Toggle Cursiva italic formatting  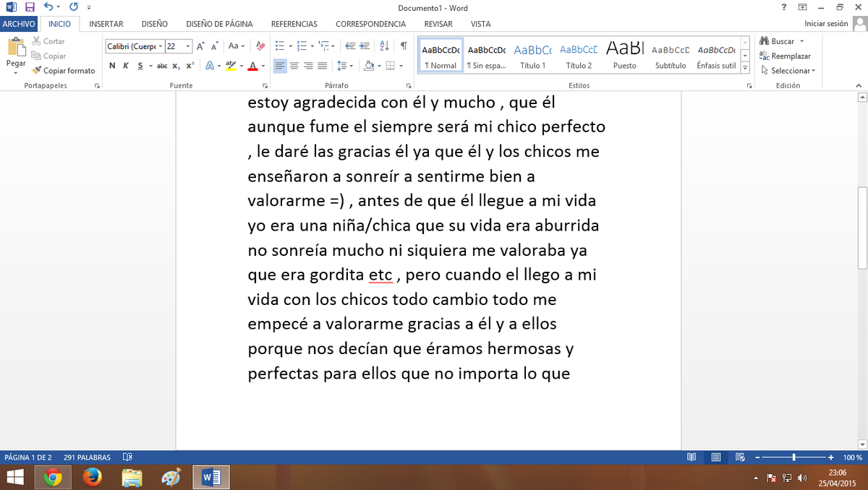pos(126,66)
